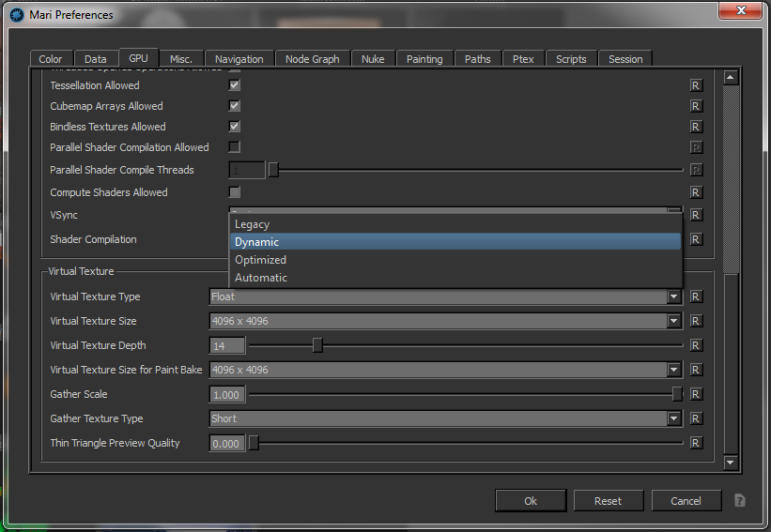This screenshot has width=771, height=532.
Task: Enable Compute Shaders Allowed checkbox
Action: point(235,192)
